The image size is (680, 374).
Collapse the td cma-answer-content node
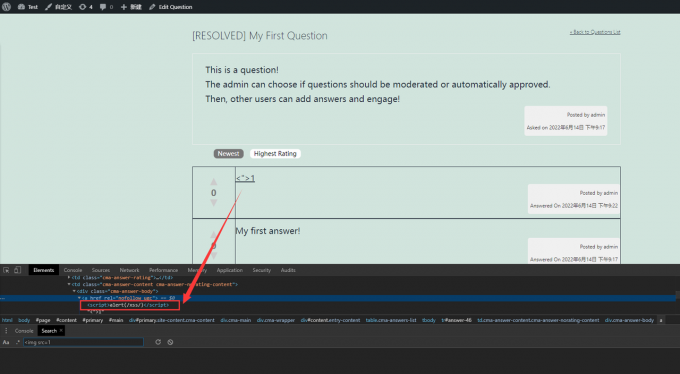69,284
